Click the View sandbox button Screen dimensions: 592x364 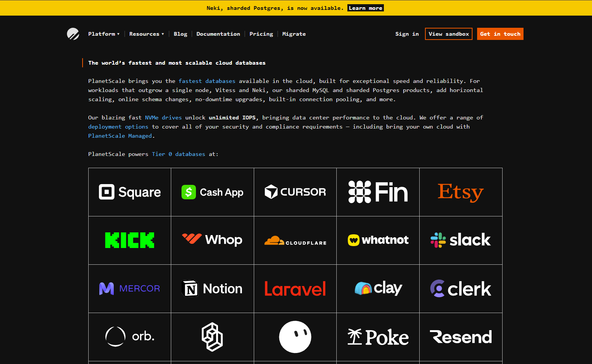click(x=449, y=34)
